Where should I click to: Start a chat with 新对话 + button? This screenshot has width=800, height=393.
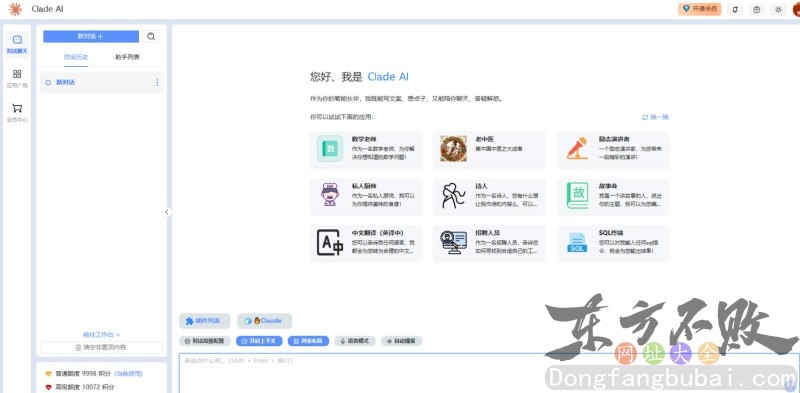pos(91,36)
